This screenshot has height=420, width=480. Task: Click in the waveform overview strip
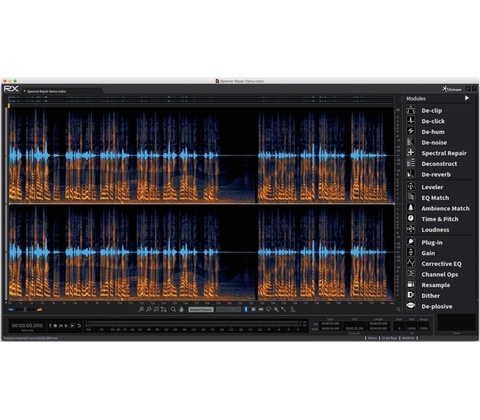point(201,99)
